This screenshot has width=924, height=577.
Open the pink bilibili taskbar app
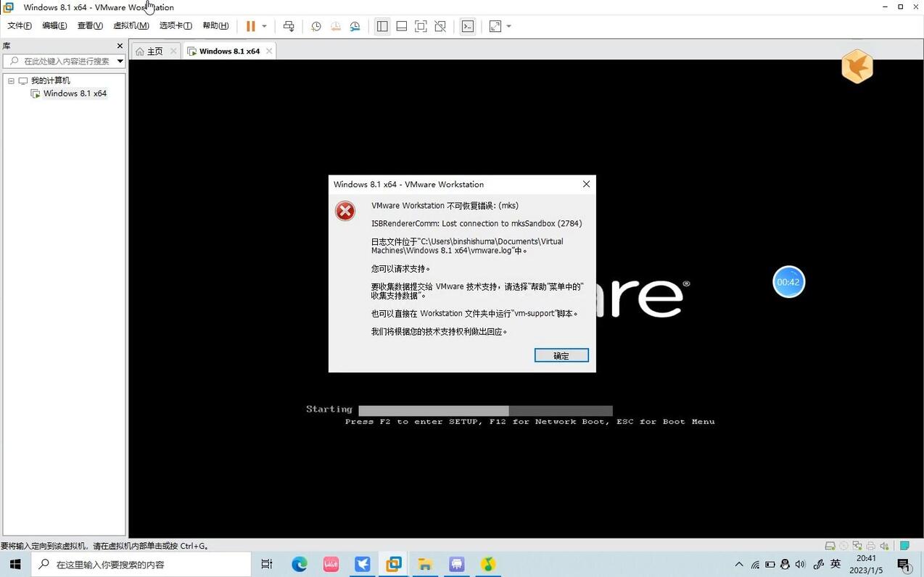coord(331,564)
